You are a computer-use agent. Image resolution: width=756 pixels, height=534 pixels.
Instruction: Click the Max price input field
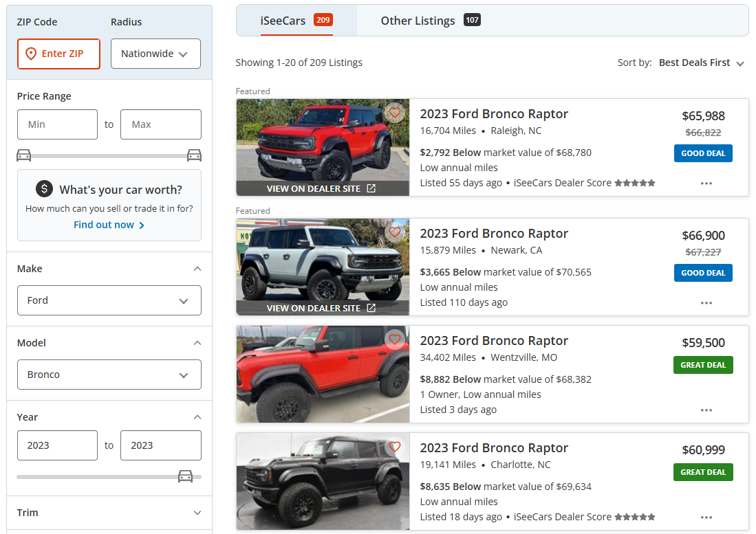161,124
